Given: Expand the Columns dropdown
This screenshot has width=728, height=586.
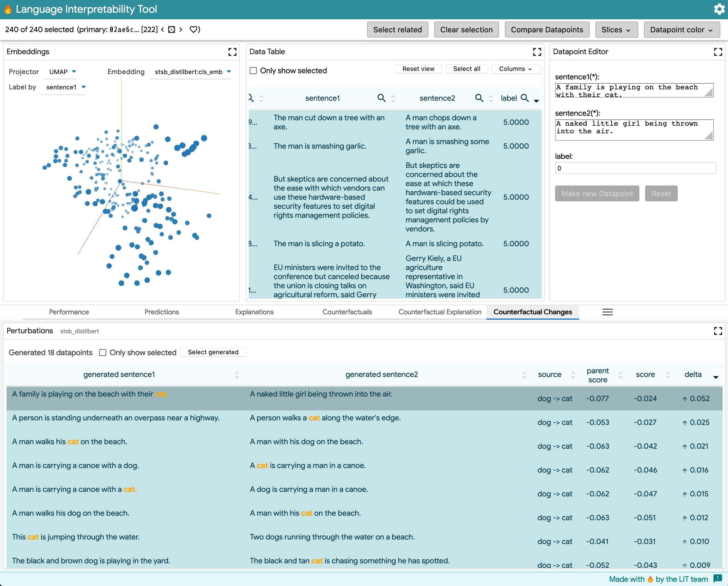Looking at the screenshot, I should 516,69.
